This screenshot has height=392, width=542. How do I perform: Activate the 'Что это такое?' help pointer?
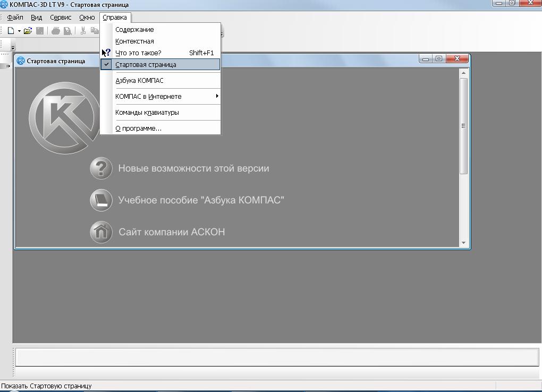[x=160, y=53]
